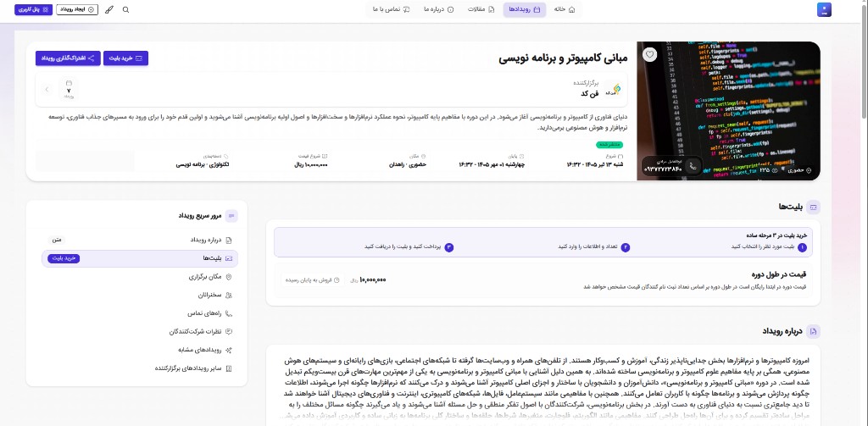Click the فروش به پایان رسیده status badge
Viewport: 868px width, 426px height.
(x=313, y=280)
